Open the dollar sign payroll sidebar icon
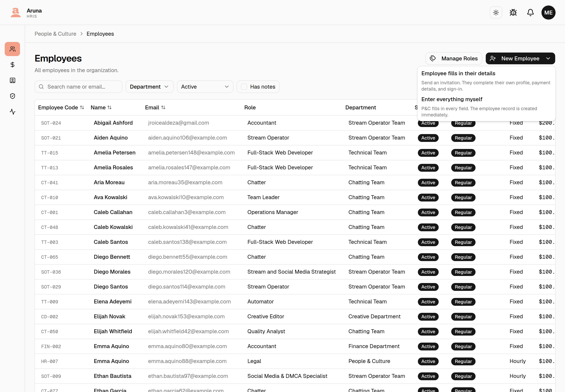 coord(13,65)
